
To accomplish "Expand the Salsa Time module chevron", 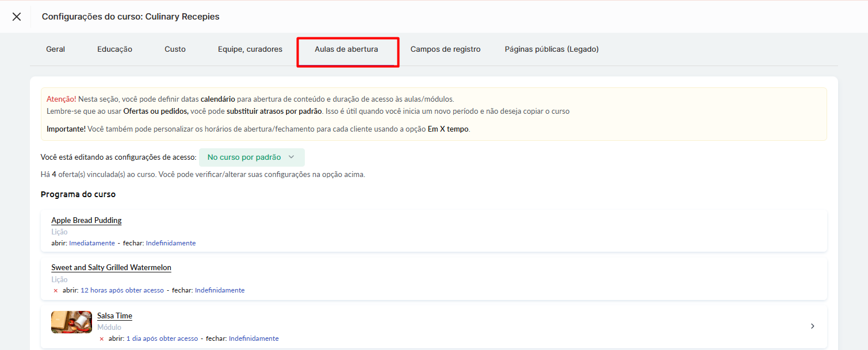I will 812,326.
